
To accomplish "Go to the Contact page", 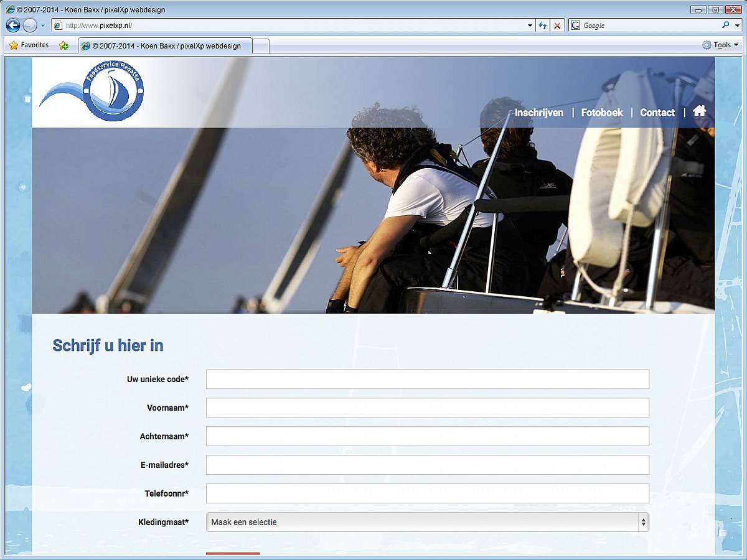I will coord(657,113).
